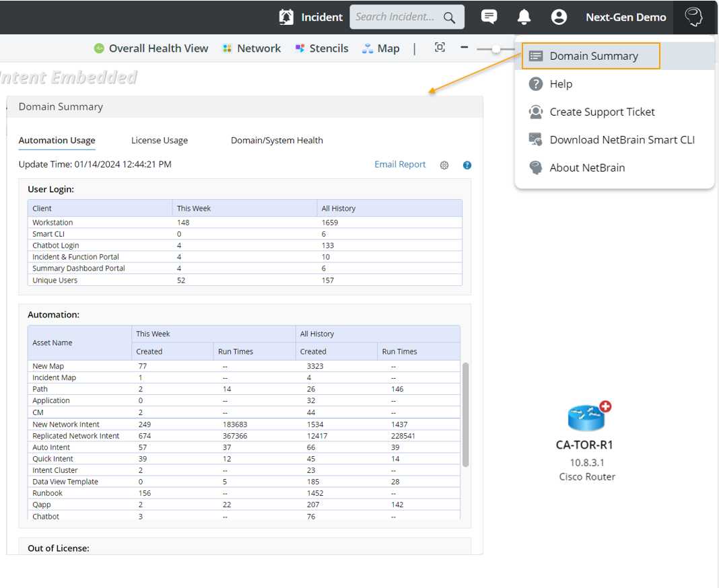
Task: Click the Email Report link
Action: [x=400, y=164]
